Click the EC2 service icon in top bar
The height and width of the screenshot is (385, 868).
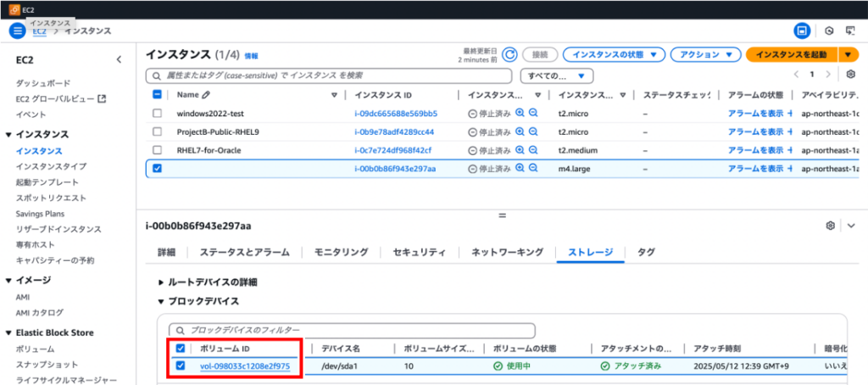point(14,9)
